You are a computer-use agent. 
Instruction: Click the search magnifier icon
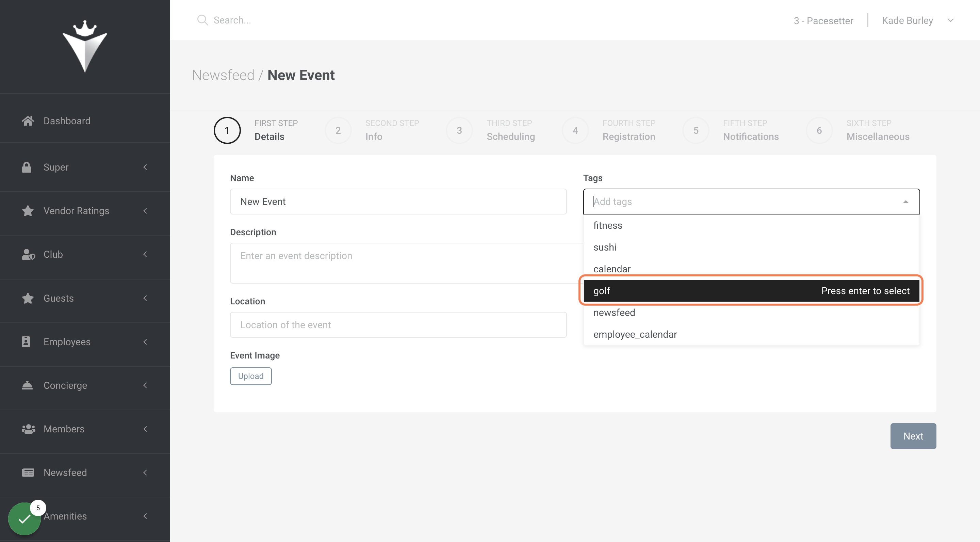click(202, 20)
